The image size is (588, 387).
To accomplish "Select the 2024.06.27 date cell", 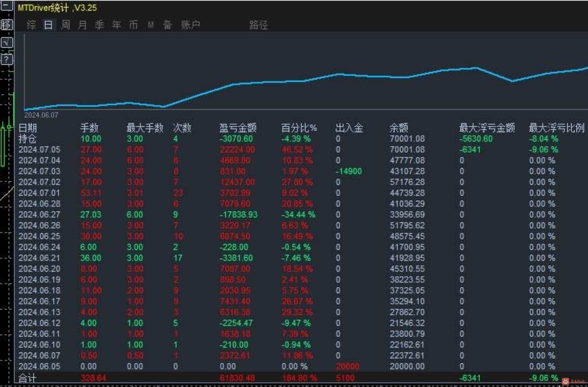I will tap(39, 214).
